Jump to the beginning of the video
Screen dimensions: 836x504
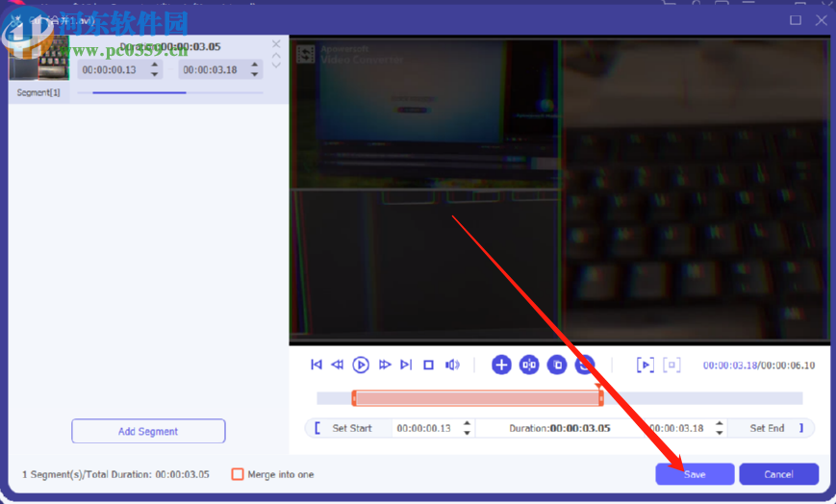(317, 365)
